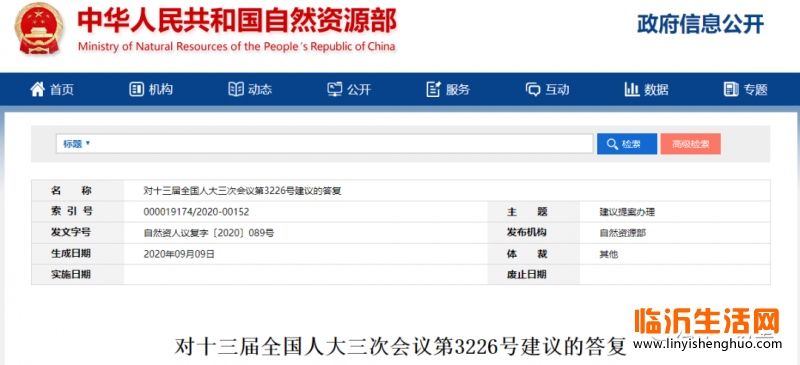Click the 废止日期 field label
Viewport: 800px width, 365px height.
(x=527, y=275)
